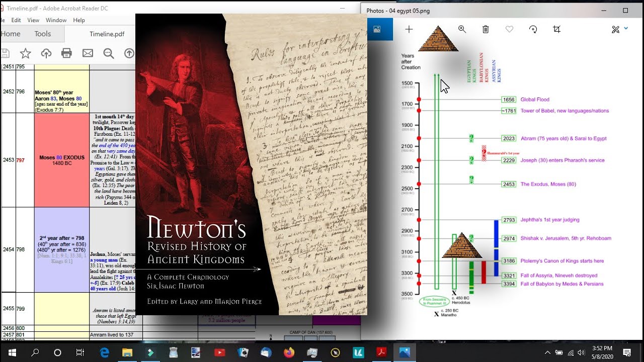
Task: Open Task View on the taskbar
Action: click(x=80, y=352)
